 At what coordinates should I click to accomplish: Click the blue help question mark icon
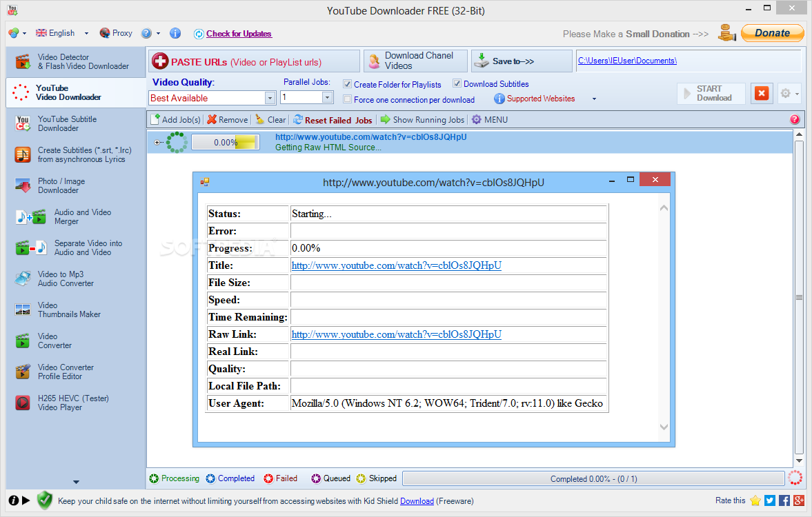tap(146, 33)
